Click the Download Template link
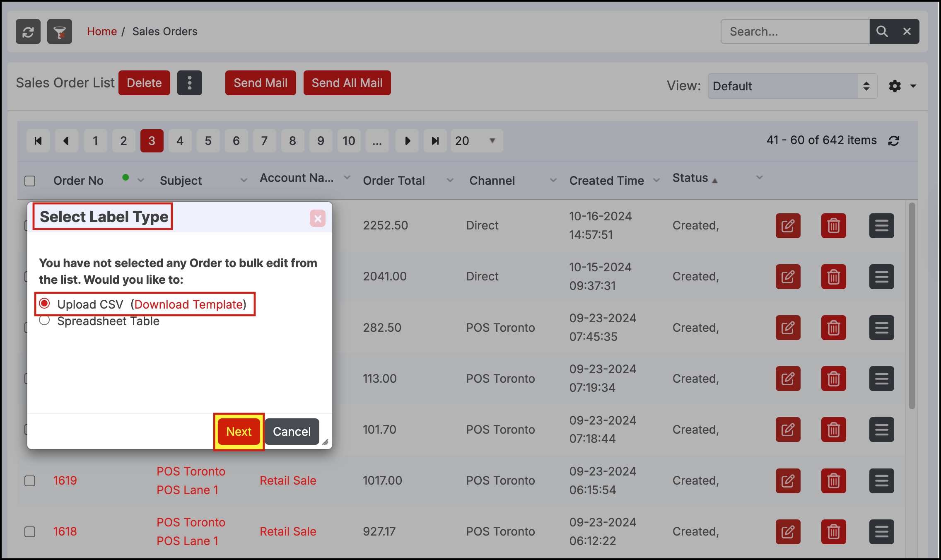The height and width of the screenshot is (560, 941). click(x=188, y=304)
